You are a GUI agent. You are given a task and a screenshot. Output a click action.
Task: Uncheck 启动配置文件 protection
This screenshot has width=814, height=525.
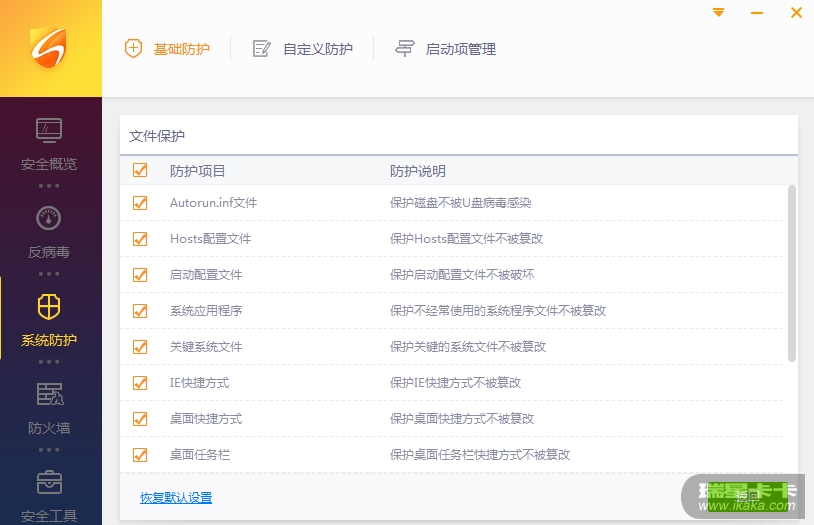tap(140, 274)
